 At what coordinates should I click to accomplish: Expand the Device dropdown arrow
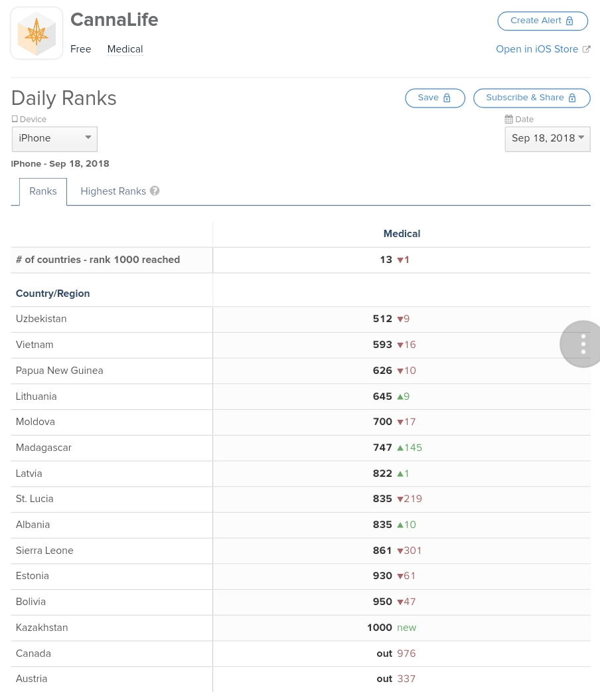88,137
